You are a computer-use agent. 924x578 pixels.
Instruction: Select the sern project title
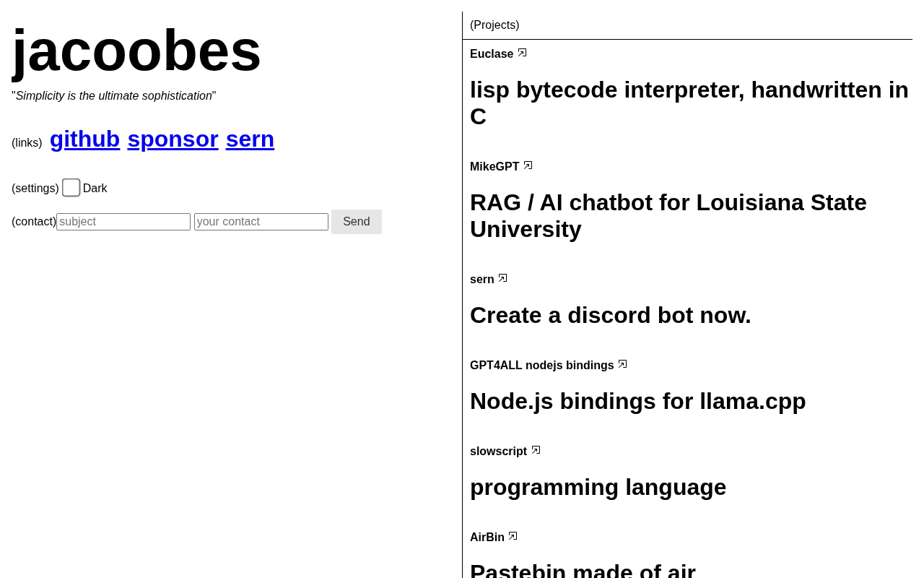(482, 280)
